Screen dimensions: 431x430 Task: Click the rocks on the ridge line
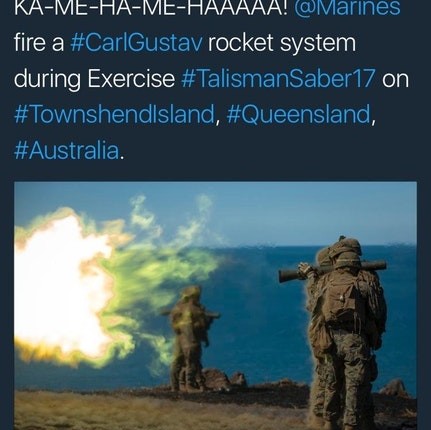(x=225, y=378)
